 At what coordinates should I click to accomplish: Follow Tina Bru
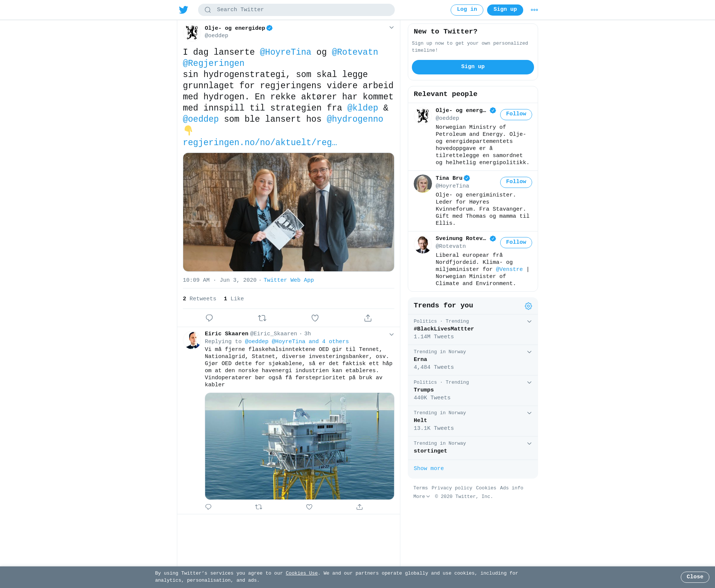click(x=516, y=182)
